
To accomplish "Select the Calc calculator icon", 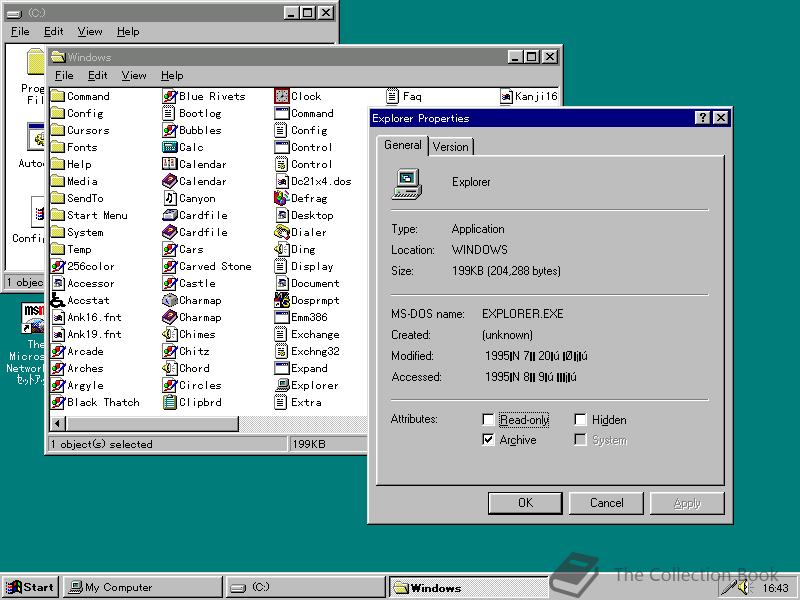I will click(x=170, y=147).
